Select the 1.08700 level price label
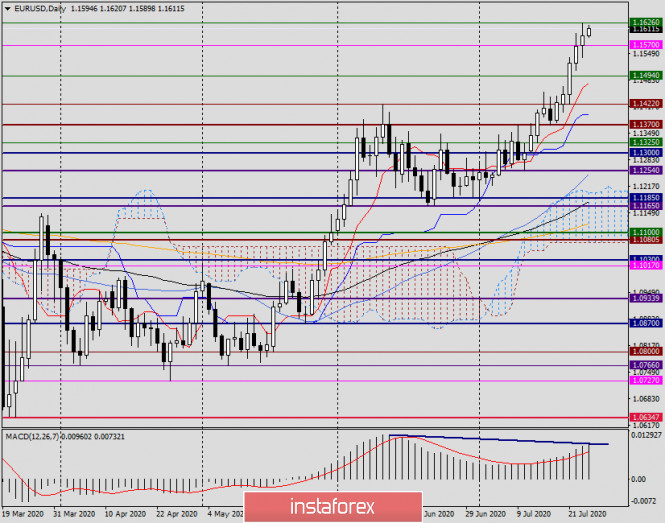Viewport: 665px width, 523px height. tap(644, 324)
